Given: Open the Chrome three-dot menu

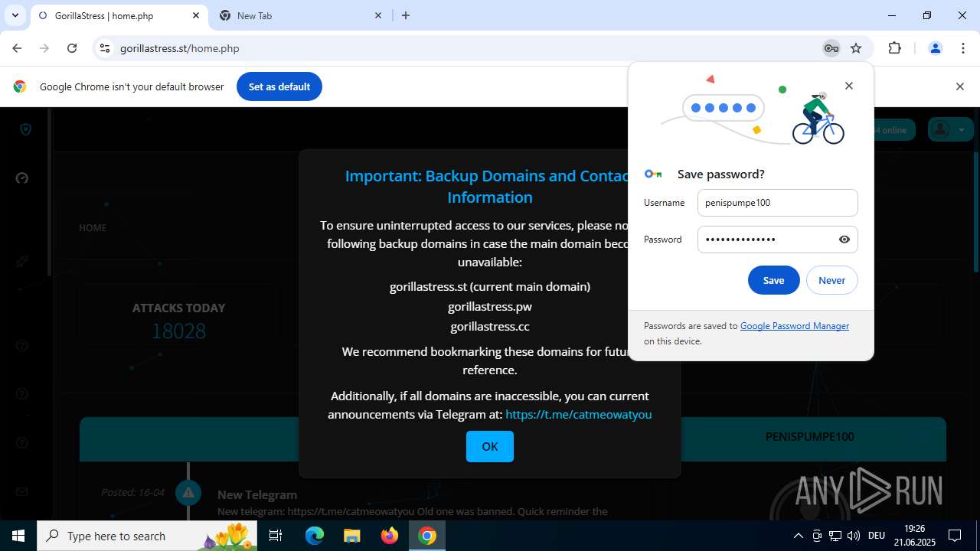Looking at the screenshot, I should (x=963, y=48).
